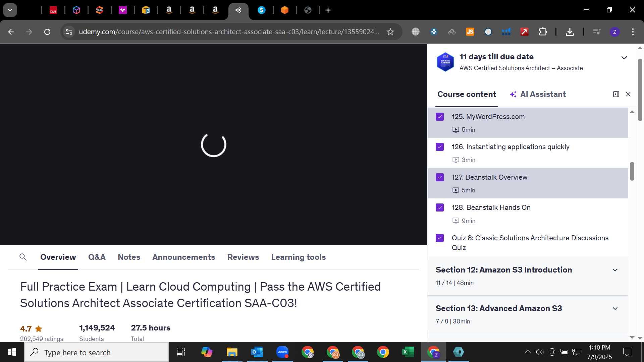Open the AI Assistant tab
The width and height of the screenshot is (644, 362).
pos(538,94)
